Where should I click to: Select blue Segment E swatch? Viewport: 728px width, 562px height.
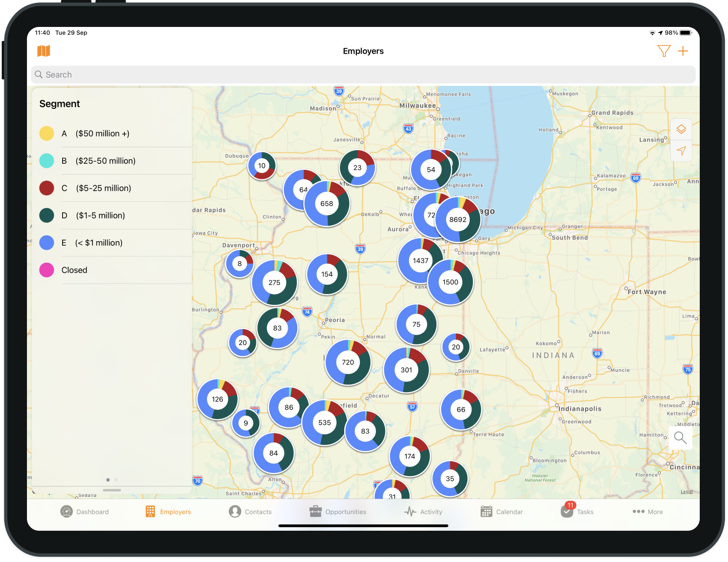pos(47,243)
